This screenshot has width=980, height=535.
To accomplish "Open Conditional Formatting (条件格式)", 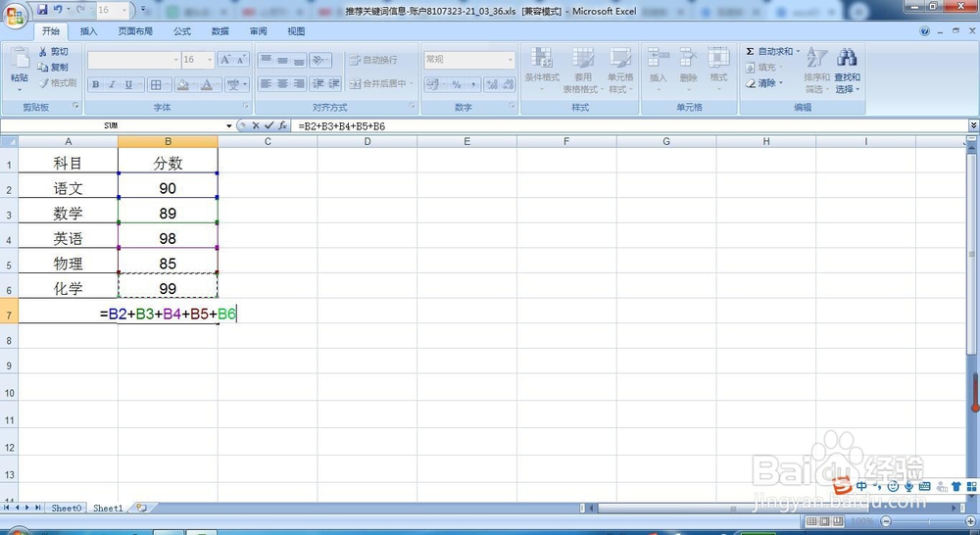I will (x=542, y=70).
